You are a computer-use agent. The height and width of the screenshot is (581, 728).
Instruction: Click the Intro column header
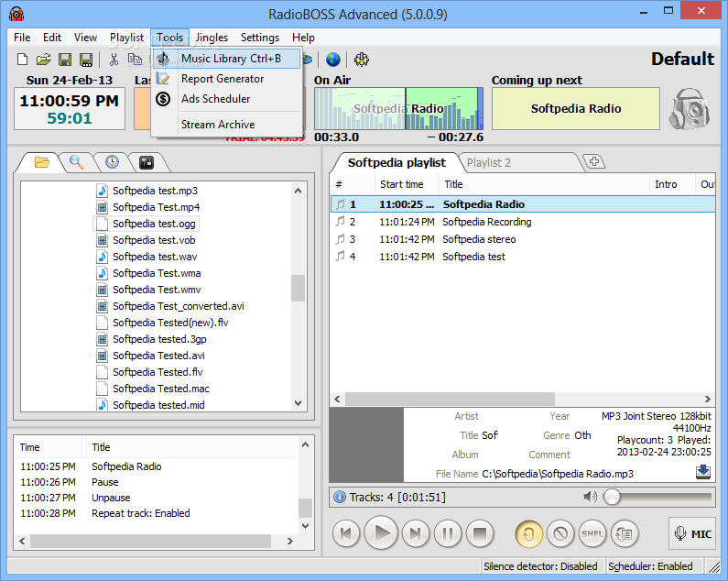[x=672, y=184]
